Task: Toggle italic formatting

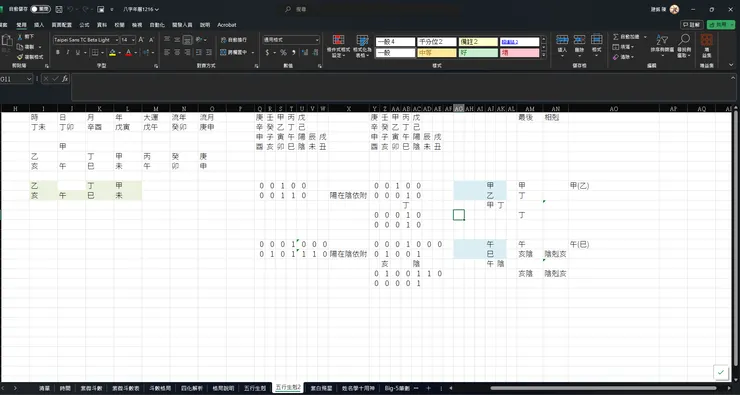Action: (67, 52)
